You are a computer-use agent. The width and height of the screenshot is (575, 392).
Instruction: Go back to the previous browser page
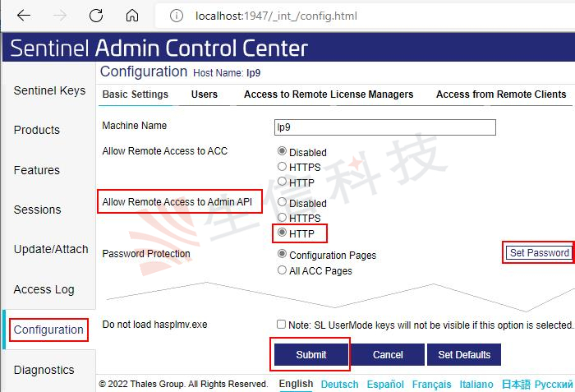(x=24, y=16)
